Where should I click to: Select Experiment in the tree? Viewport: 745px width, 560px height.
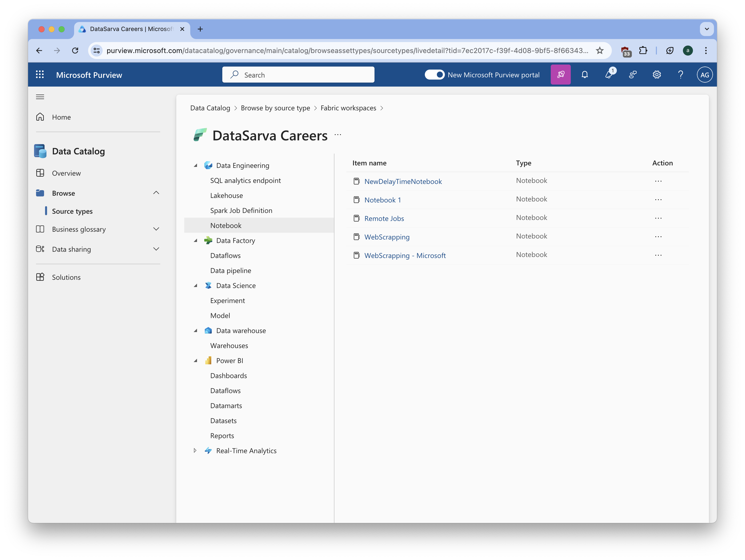coord(227,301)
